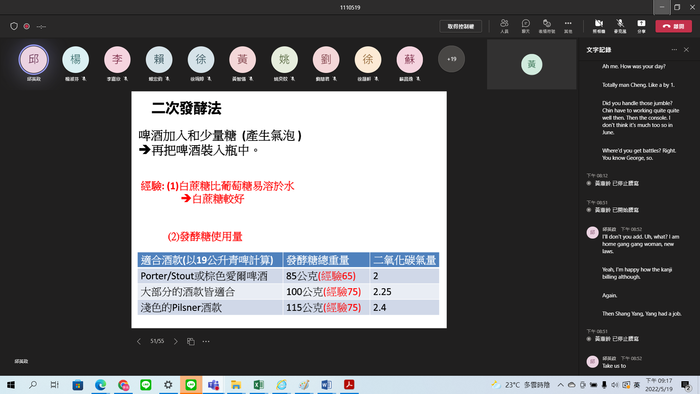This screenshot has height=394, width=700.
Task: Open the Paint app on the taskbar
Action: (x=304, y=385)
